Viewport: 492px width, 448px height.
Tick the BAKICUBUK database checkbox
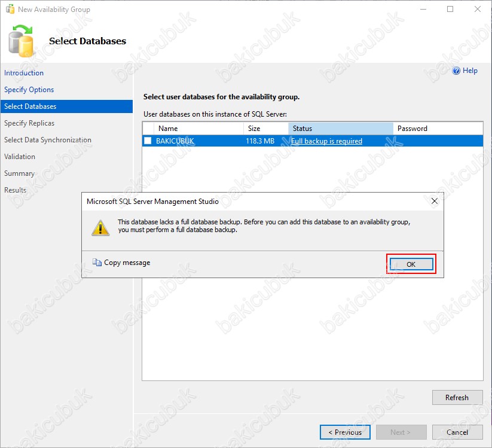pos(148,141)
